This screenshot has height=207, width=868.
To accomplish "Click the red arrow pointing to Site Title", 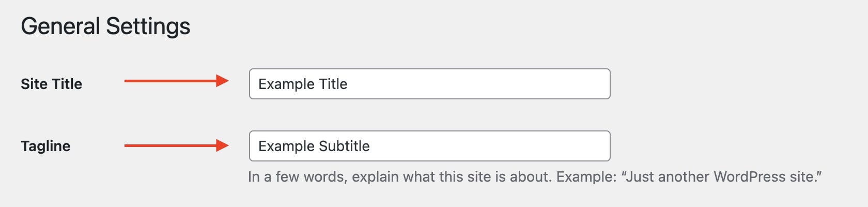I will coord(176,81).
